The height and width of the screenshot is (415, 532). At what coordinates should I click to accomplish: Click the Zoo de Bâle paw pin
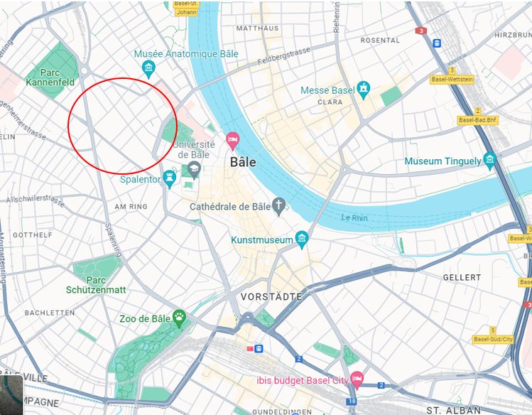point(179,318)
